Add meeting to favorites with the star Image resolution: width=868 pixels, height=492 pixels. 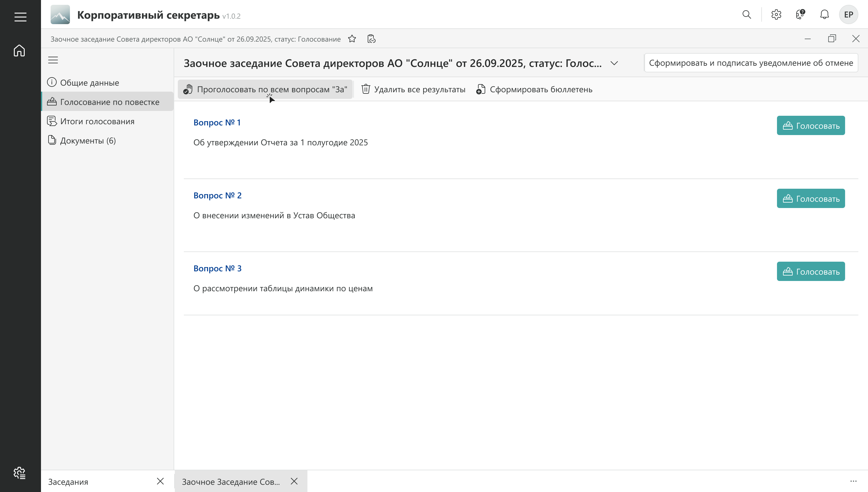[352, 39]
